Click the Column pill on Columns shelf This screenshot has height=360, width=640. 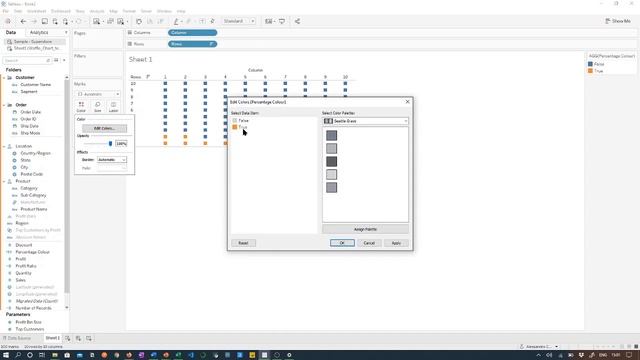tap(192, 33)
